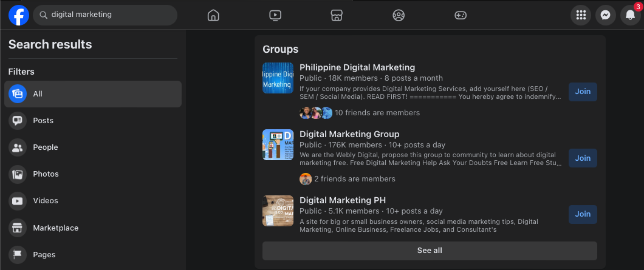Open the Groups icon in top bar
The height and width of the screenshot is (270, 644).
point(399,15)
